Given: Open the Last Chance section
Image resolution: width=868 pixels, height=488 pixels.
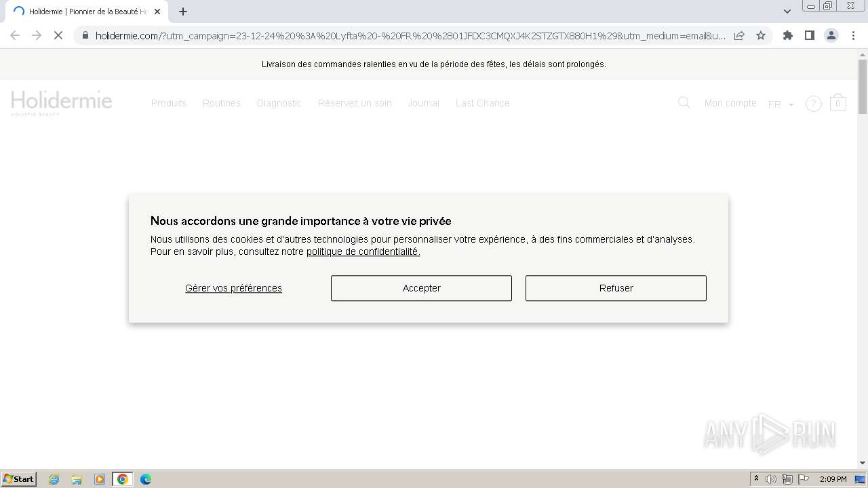Looking at the screenshot, I should coord(483,103).
